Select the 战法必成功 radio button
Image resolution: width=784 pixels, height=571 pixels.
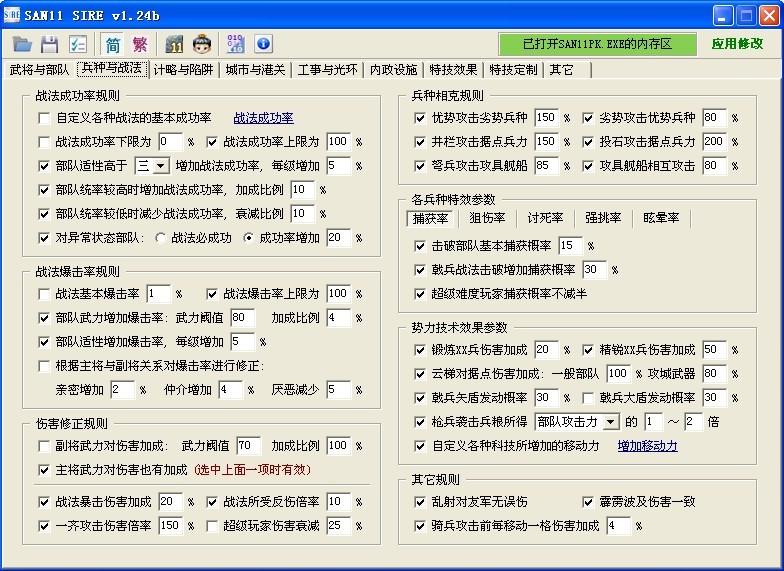[161, 238]
